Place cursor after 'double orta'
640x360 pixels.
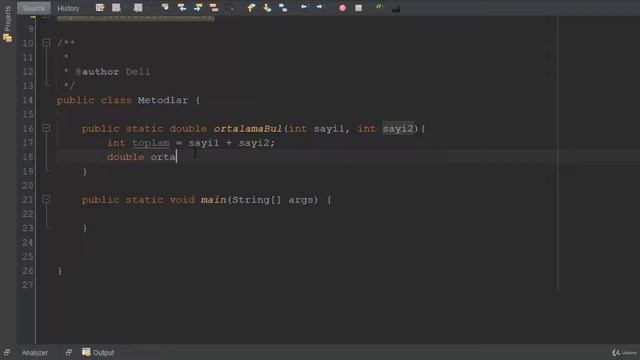coord(176,157)
